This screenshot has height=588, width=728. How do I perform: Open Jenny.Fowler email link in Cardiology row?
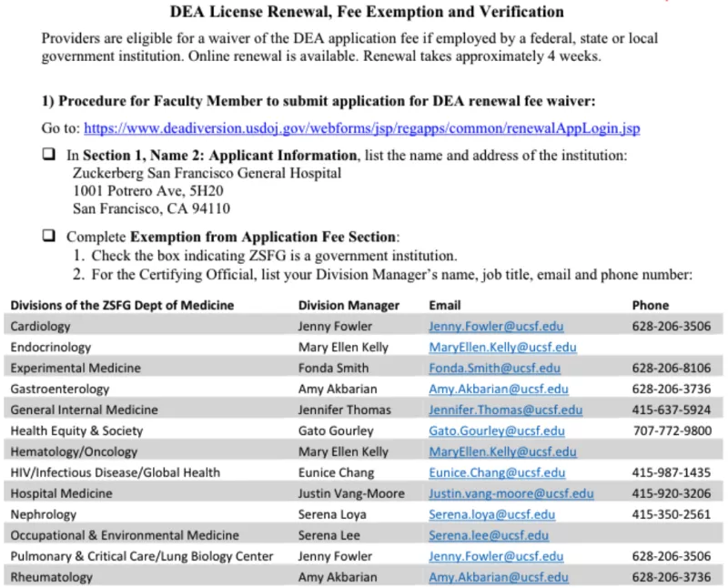(x=496, y=326)
